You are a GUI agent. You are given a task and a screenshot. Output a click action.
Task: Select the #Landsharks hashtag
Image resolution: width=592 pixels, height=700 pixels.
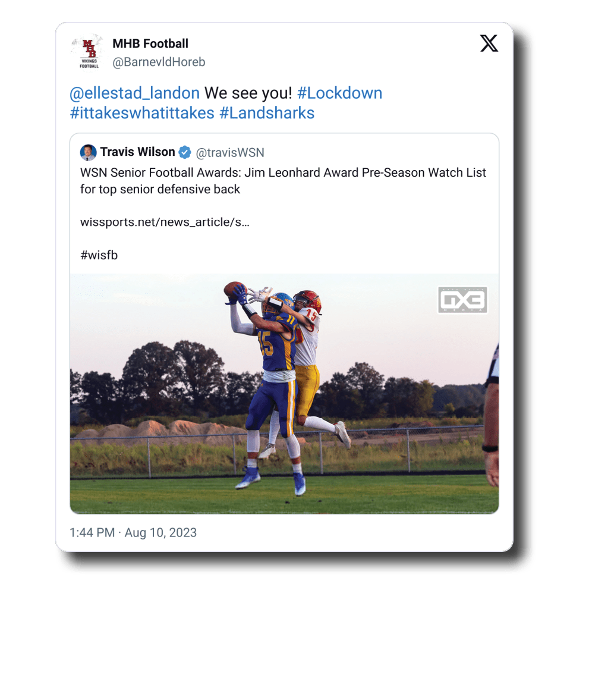click(x=267, y=113)
